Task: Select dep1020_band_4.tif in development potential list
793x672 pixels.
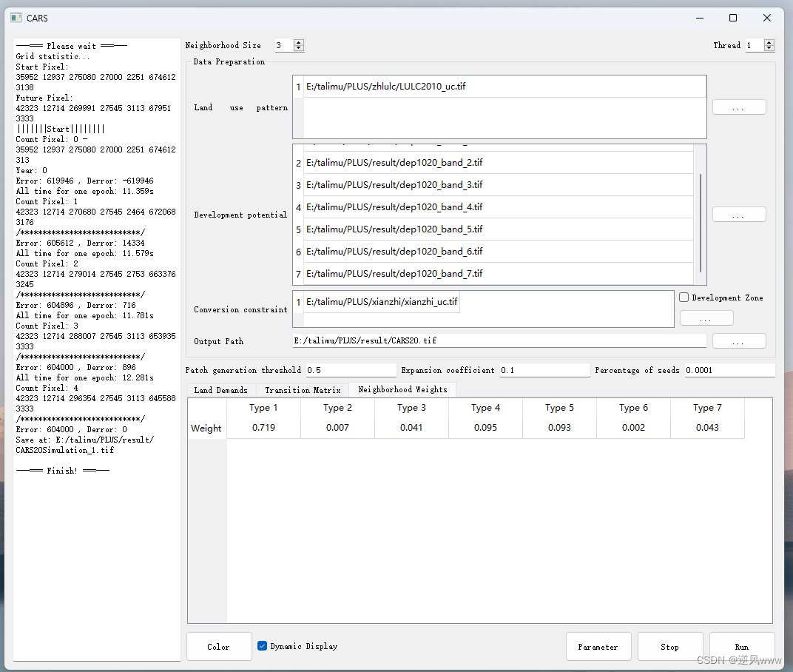Action: coord(498,207)
